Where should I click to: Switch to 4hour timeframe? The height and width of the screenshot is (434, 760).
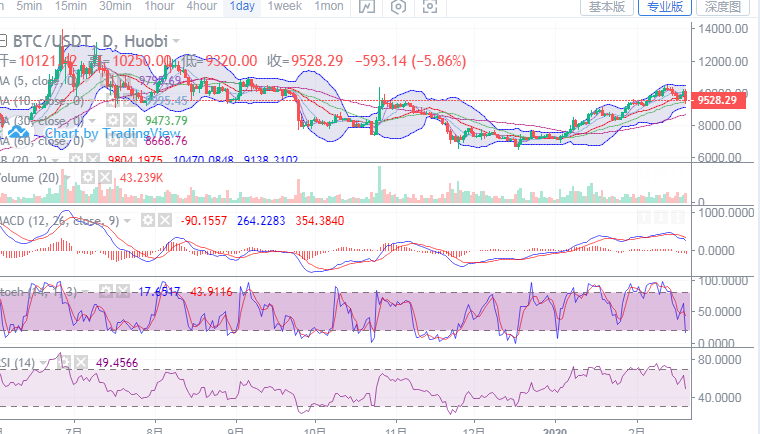[202, 6]
